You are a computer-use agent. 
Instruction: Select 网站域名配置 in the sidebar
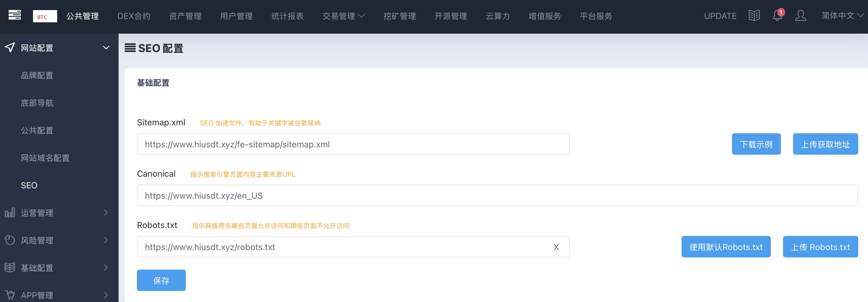pyautogui.click(x=45, y=158)
